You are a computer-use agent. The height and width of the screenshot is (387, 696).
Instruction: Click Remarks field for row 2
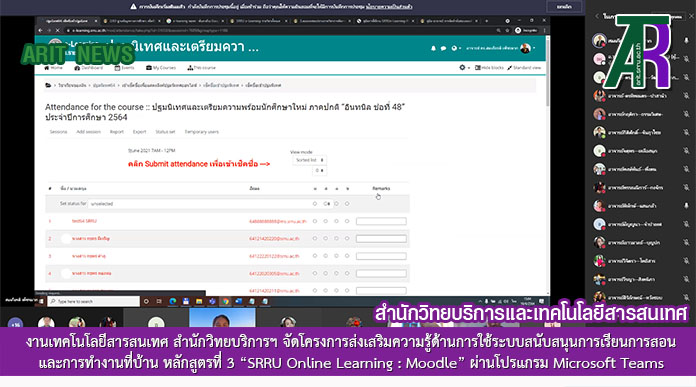coord(381,239)
